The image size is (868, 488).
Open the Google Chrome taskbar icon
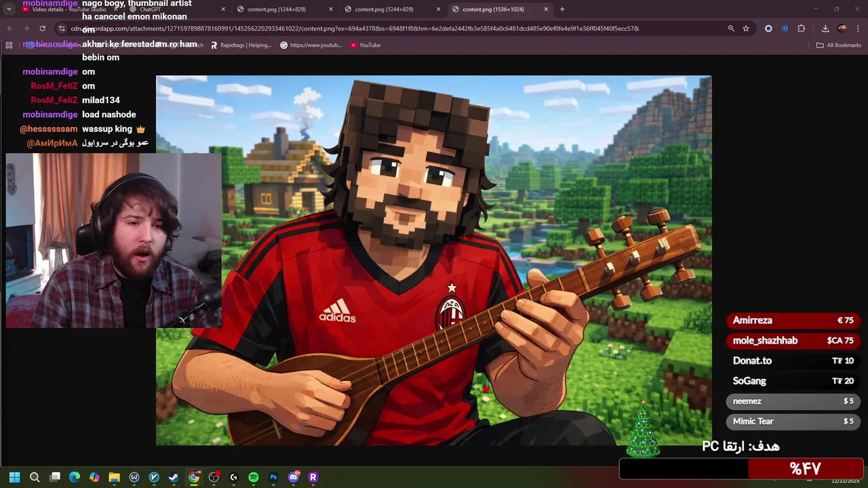(194, 477)
